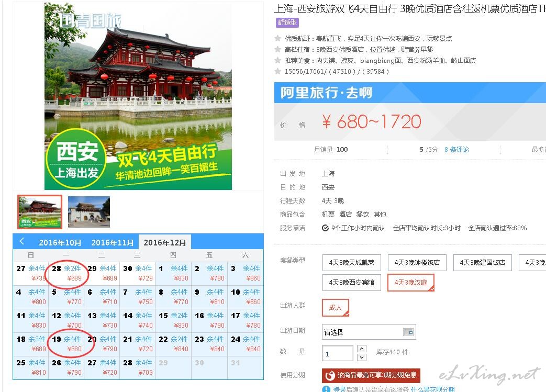The width and height of the screenshot is (546, 392).
Task: Select the first thumbnail of the red pavilion
Action: (40, 211)
